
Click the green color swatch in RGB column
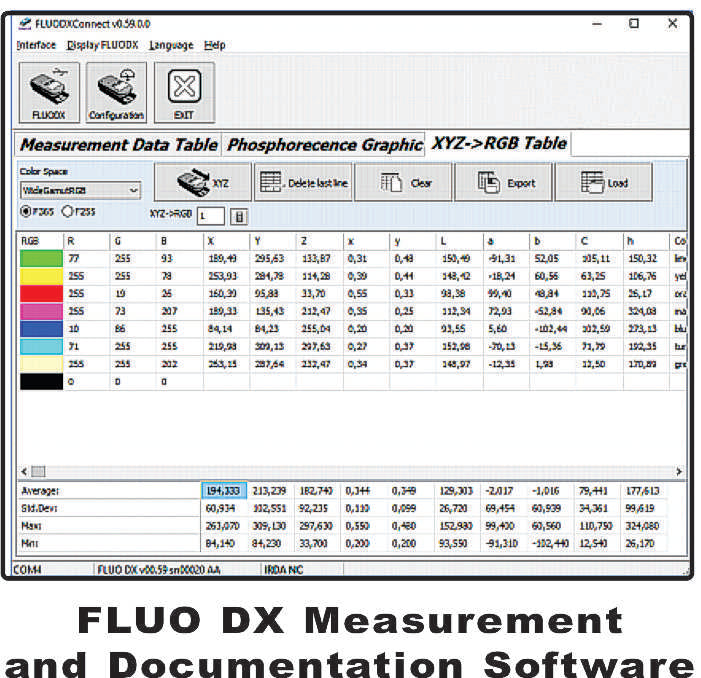39,257
